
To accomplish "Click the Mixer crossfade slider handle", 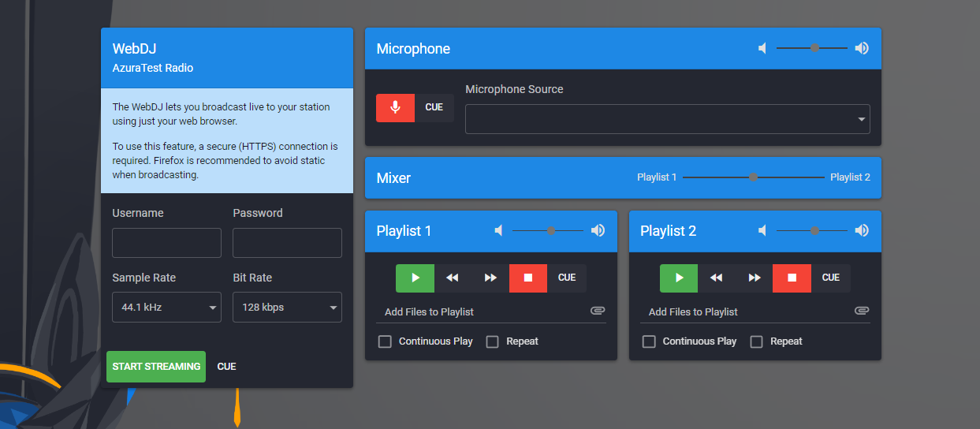I will pyautogui.click(x=753, y=177).
